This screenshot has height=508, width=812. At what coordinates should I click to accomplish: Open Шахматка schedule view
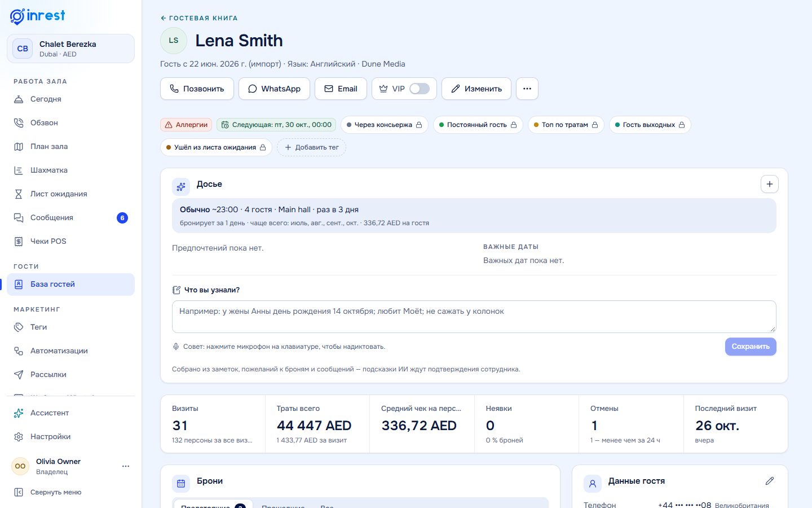[70, 170]
